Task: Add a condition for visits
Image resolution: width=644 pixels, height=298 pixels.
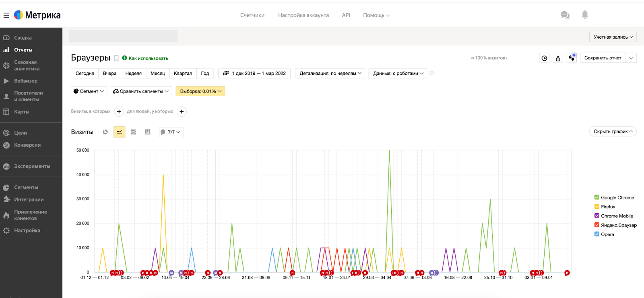Action: tap(119, 112)
